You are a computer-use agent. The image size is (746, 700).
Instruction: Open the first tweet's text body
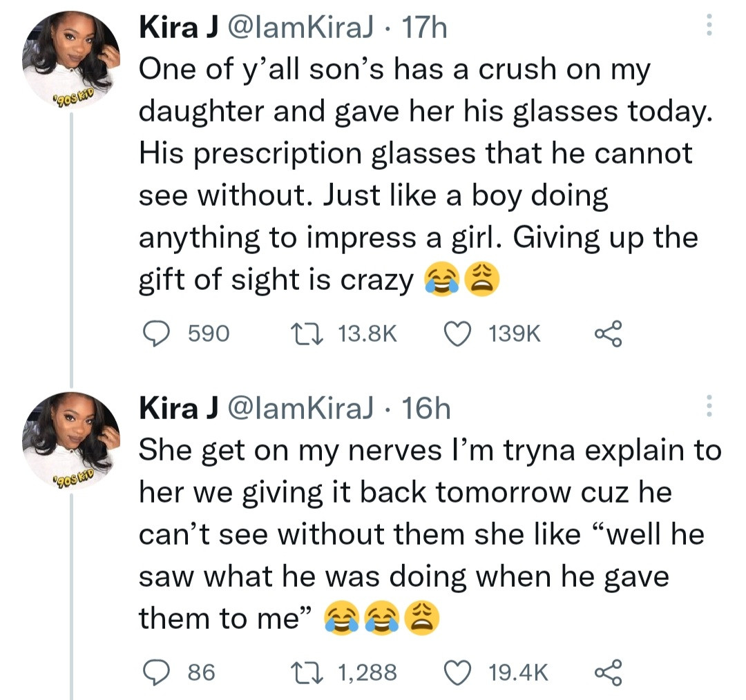pyautogui.click(x=414, y=173)
